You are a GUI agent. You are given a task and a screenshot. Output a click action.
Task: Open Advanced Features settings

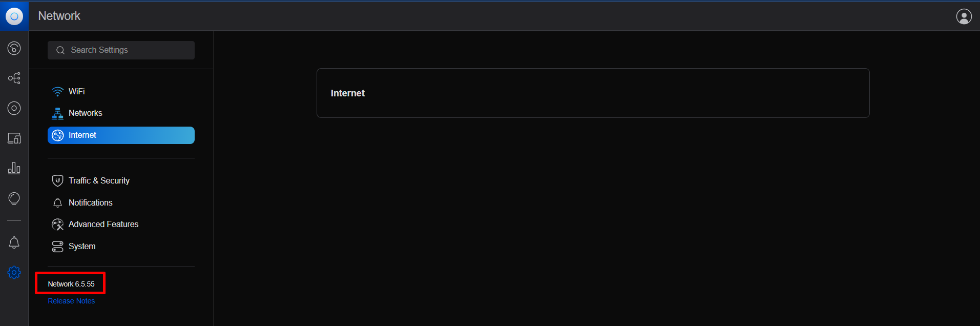pos(103,224)
